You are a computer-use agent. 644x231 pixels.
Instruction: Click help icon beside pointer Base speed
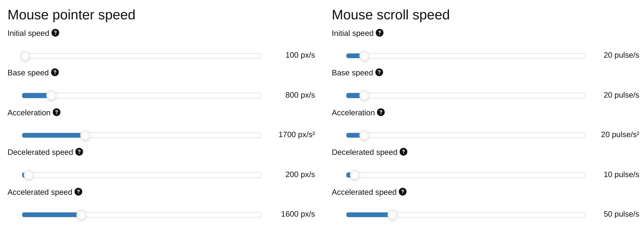pos(55,72)
